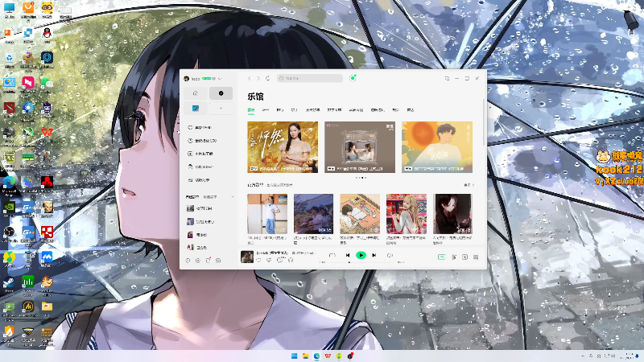Skip to the next track
Screen dimensions: 644x362
tap(374, 255)
